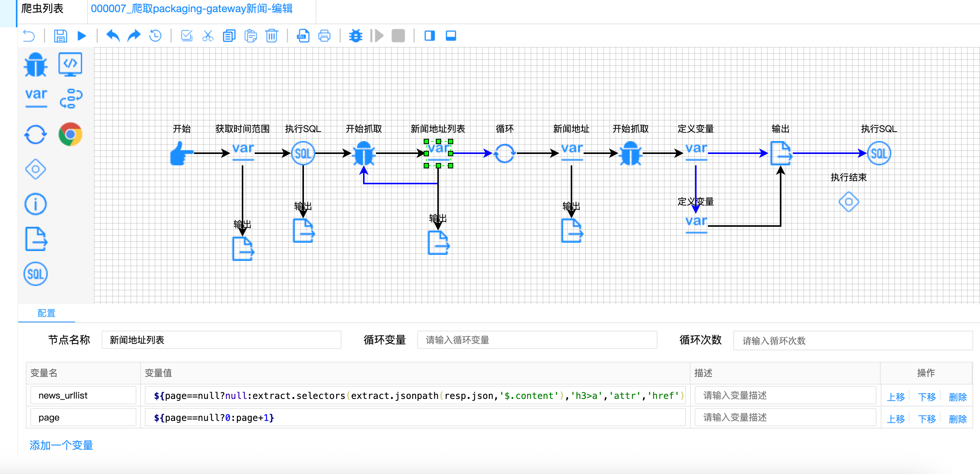The height and width of the screenshot is (474, 980).
Task: Toggle right side panel layout icon
Action: [429, 36]
